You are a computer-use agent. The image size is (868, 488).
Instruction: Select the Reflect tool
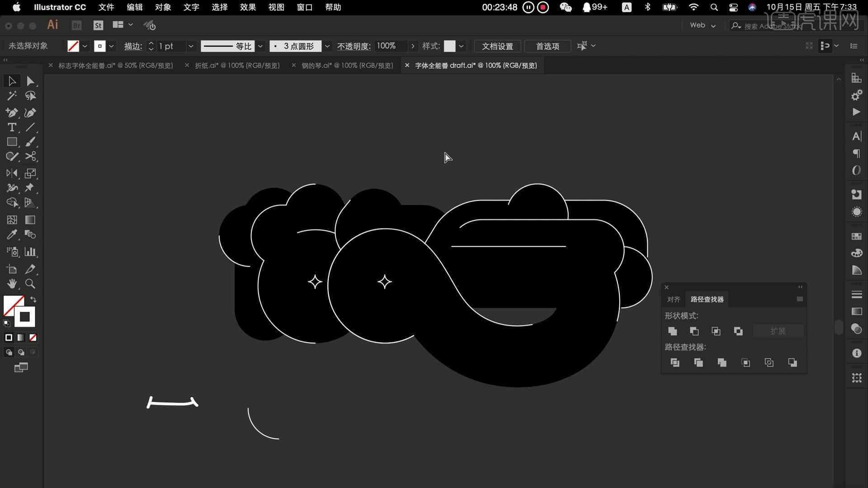click(x=11, y=174)
